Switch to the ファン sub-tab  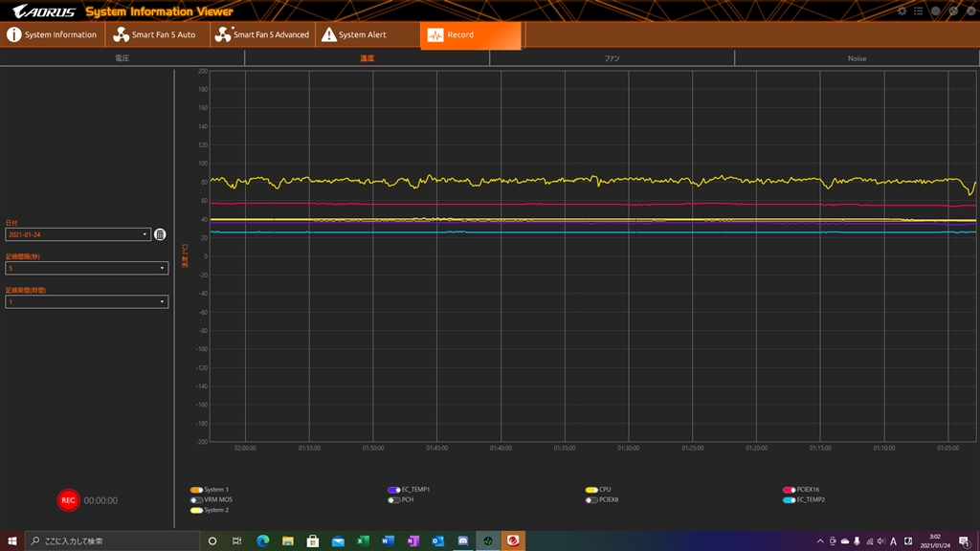click(x=612, y=58)
